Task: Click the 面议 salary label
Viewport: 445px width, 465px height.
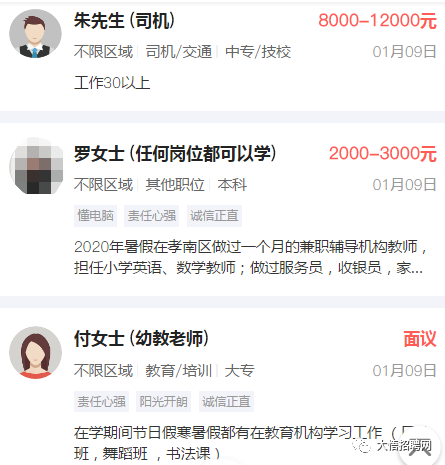Action: point(420,339)
